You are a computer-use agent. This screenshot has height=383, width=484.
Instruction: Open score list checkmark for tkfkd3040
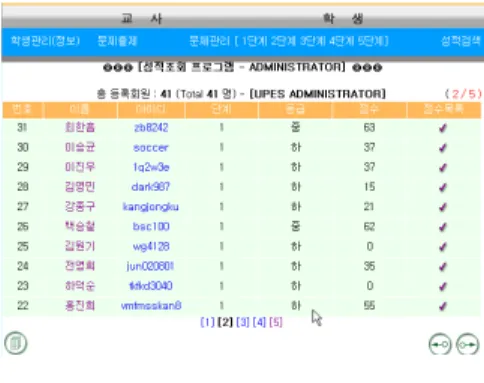click(443, 286)
